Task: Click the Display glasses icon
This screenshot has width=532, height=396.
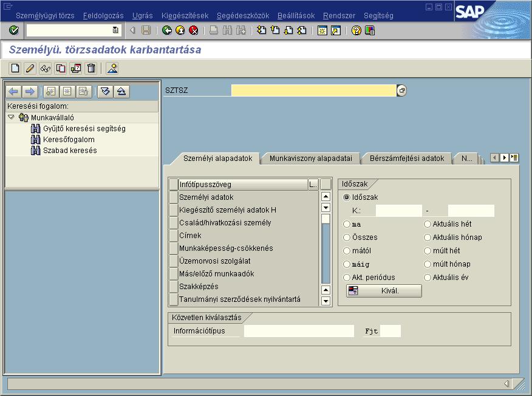Action: [45, 68]
